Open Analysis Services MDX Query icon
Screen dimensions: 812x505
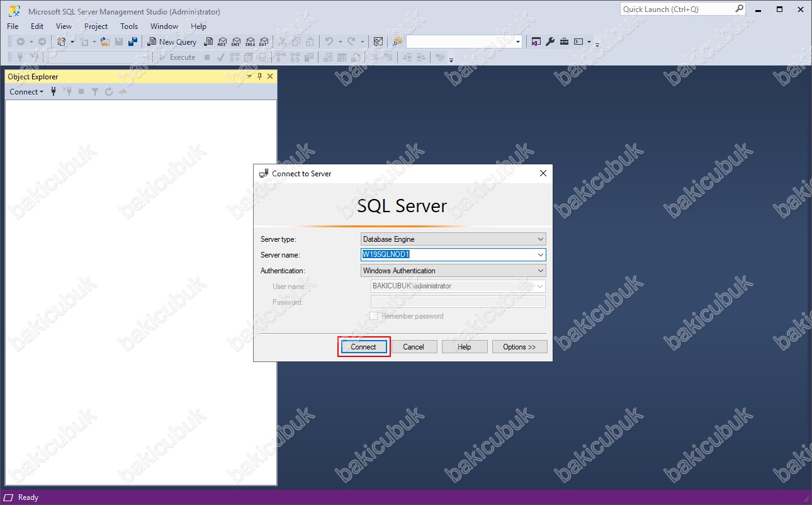pos(222,42)
